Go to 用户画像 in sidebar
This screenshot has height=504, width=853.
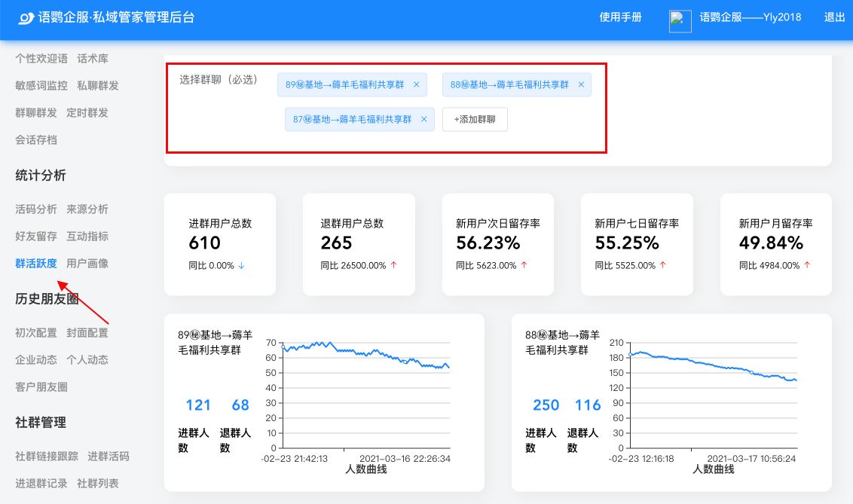click(87, 263)
